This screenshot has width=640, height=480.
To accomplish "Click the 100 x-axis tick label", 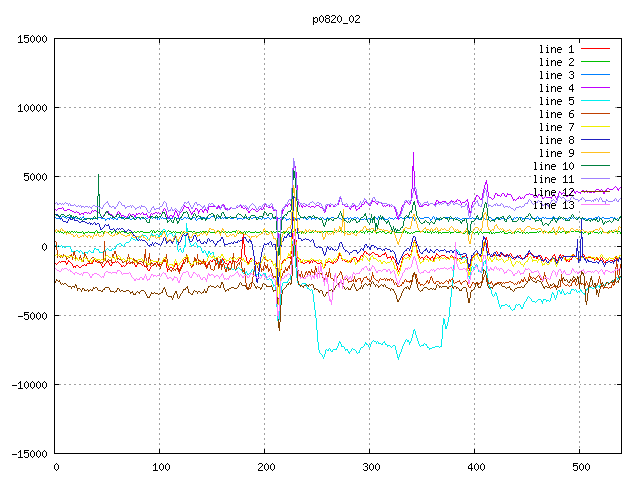I will [x=160, y=467].
